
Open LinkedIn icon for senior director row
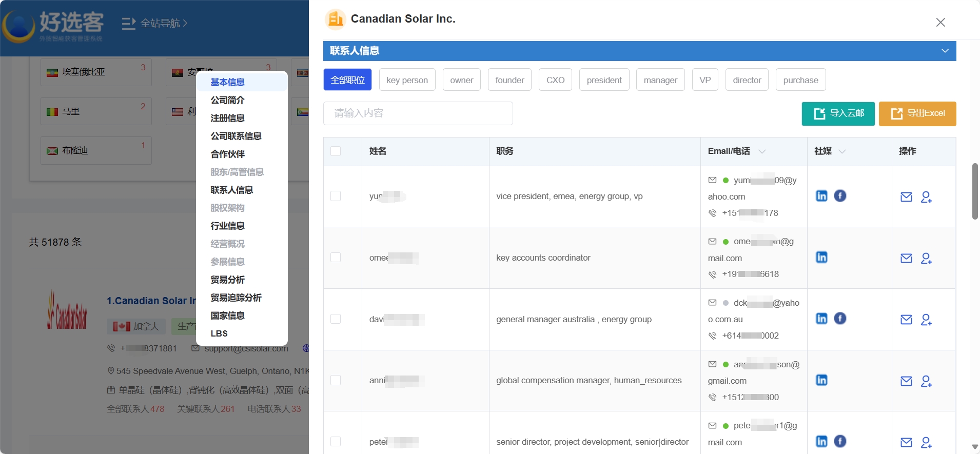[821, 441]
